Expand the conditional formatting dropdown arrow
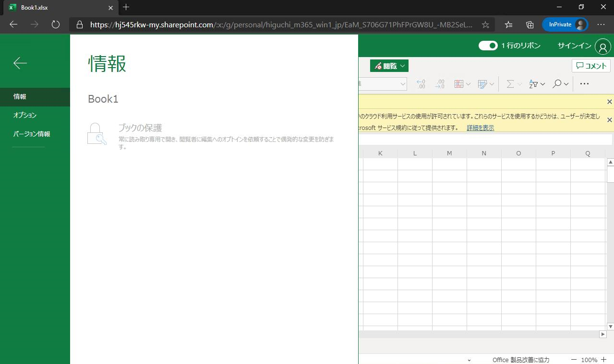Image resolution: width=614 pixels, height=364 pixels. [x=468, y=84]
